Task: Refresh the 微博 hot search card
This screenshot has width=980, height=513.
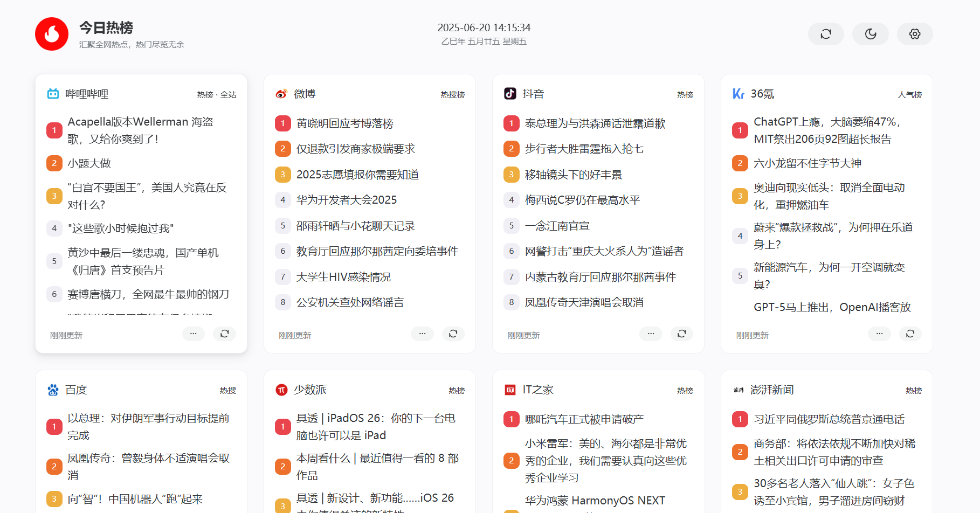Action: [x=453, y=334]
